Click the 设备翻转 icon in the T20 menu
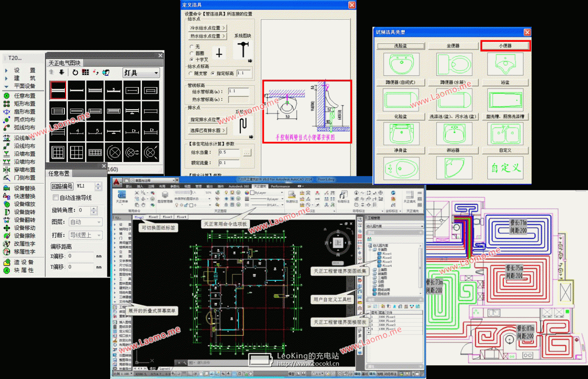Viewport: 588px width, 379px height. (6, 220)
